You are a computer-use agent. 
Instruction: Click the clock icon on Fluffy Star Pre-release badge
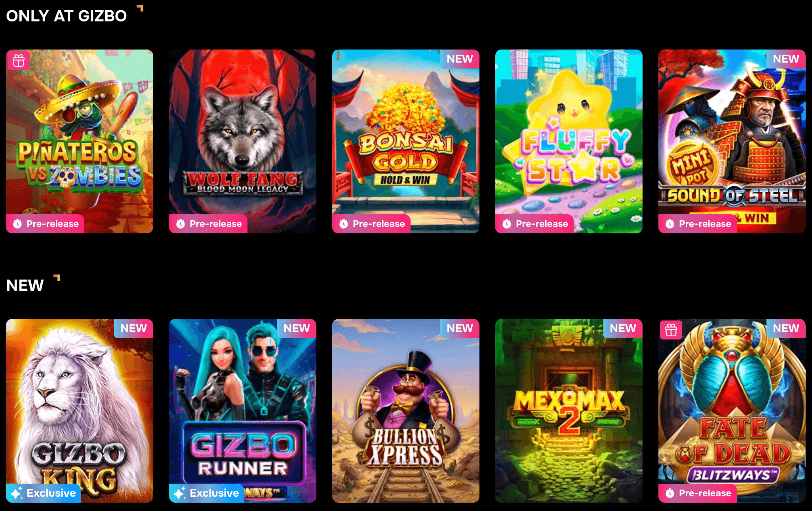tap(507, 224)
